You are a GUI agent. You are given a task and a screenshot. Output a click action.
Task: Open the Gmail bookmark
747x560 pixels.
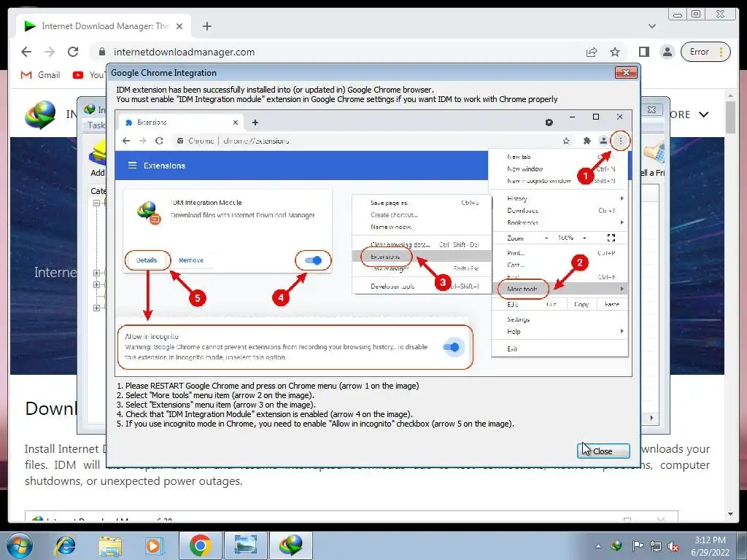[x=41, y=75]
